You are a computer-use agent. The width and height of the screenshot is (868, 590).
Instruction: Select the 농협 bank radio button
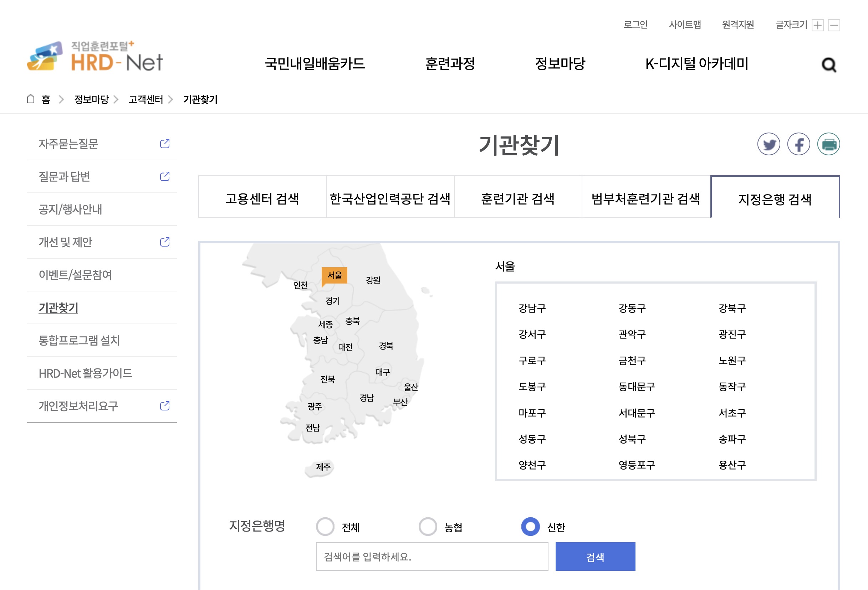[428, 527]
